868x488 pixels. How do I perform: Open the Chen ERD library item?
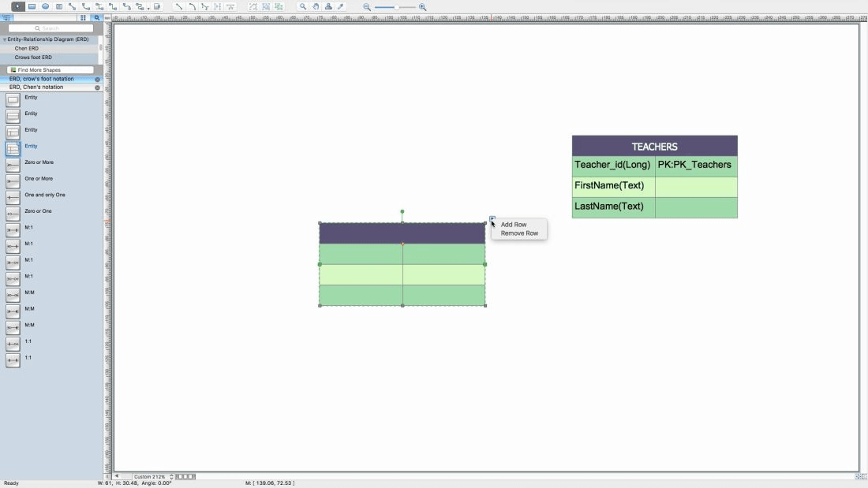27,49
